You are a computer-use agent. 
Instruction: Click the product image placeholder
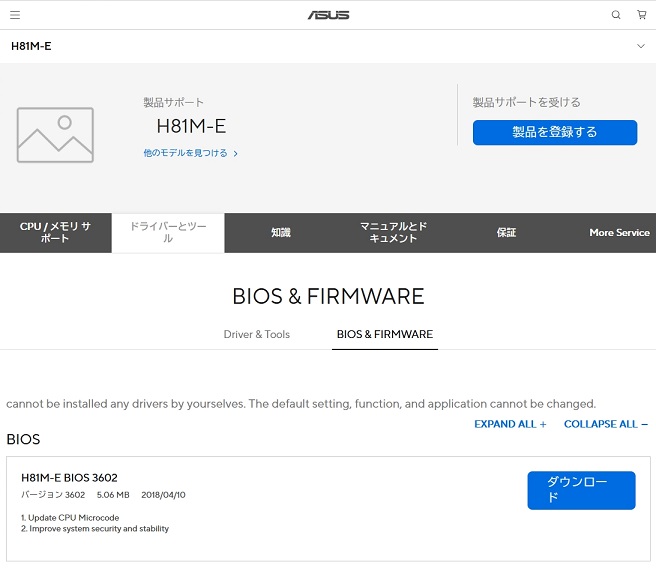click(55, 135)
